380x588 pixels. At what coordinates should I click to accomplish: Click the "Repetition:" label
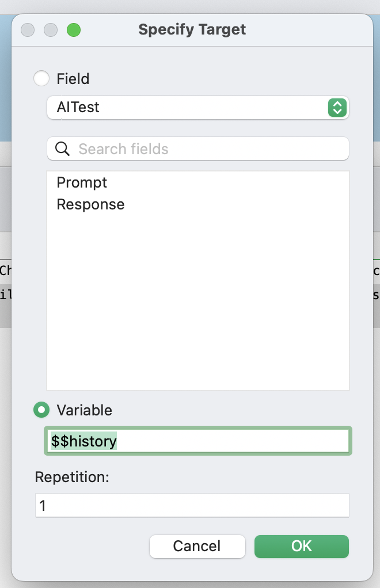click(x=71, y=477)
